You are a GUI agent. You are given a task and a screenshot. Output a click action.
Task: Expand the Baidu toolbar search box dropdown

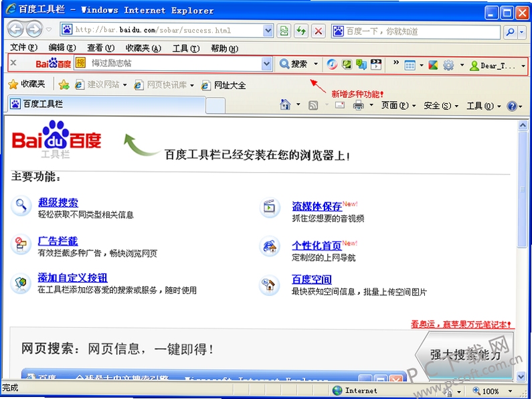tap(268, 64)
